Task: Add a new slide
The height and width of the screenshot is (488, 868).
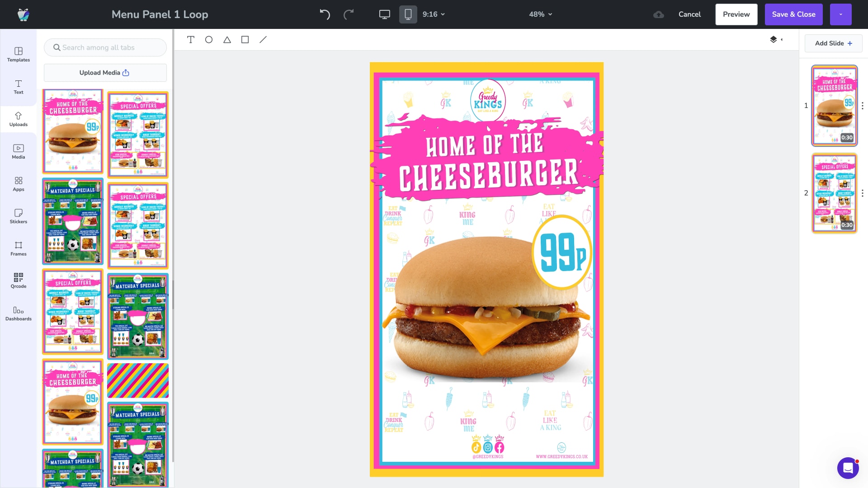Action: [834, 43]
